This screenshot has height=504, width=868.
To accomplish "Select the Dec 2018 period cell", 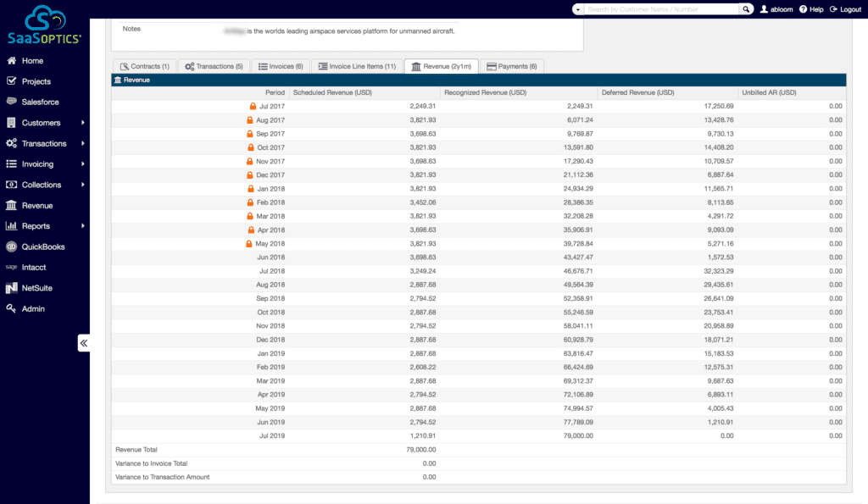I will pos(270,340).
